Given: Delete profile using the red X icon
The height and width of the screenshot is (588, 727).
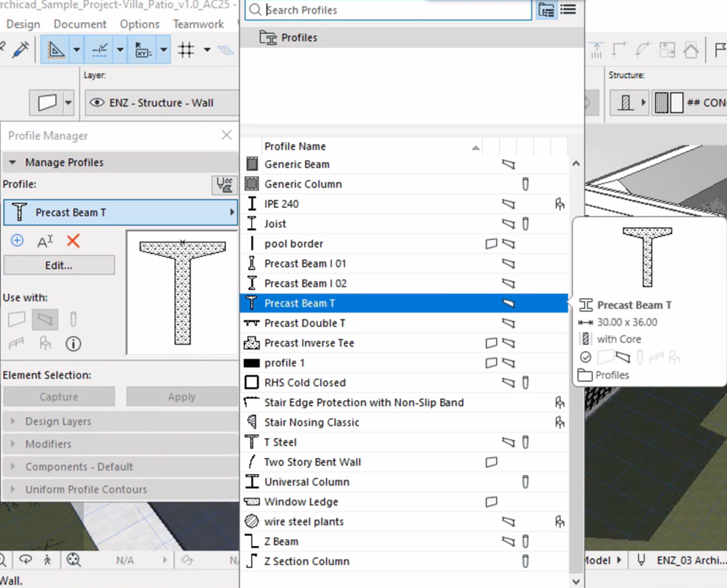Looking at the screenshot, I should point(73,241).
